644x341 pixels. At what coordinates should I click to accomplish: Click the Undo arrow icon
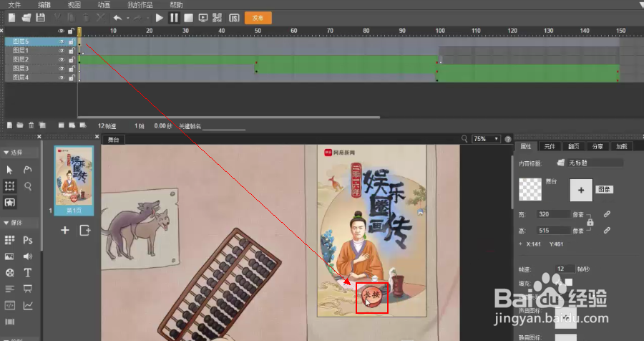118,18
